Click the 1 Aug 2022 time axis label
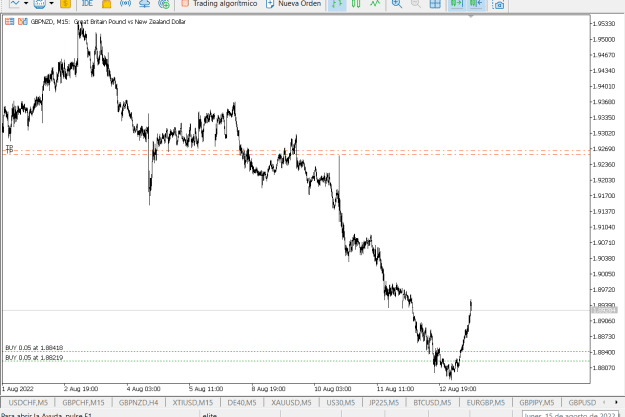This screenshot has width=625, height=417. click(18, 389)
